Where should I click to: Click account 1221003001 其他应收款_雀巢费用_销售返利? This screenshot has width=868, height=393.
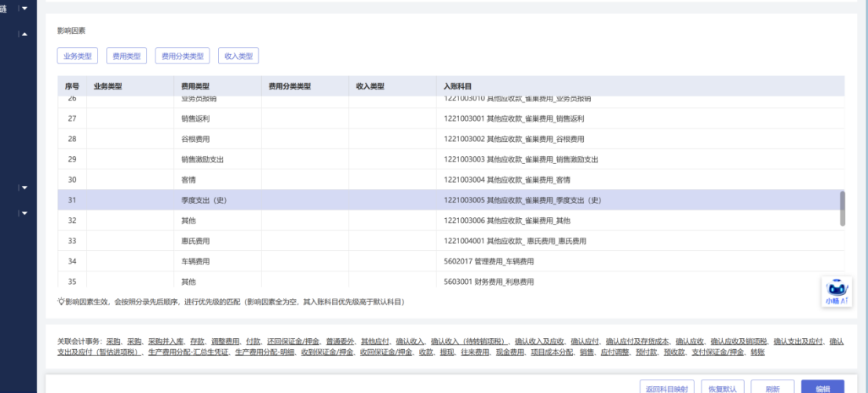(514, 118)
